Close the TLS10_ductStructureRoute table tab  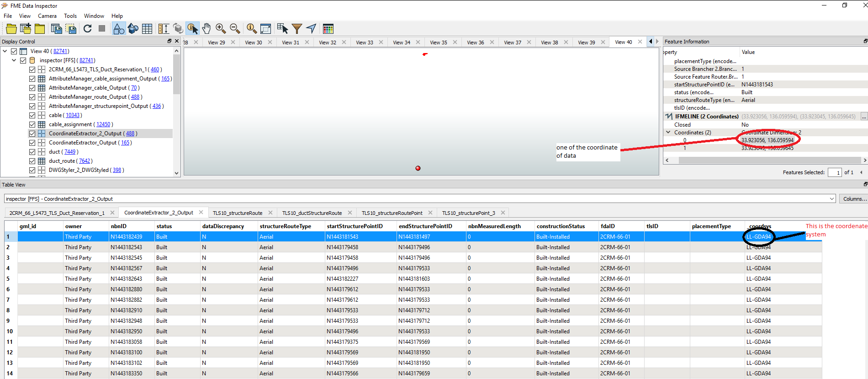point(350,213)
